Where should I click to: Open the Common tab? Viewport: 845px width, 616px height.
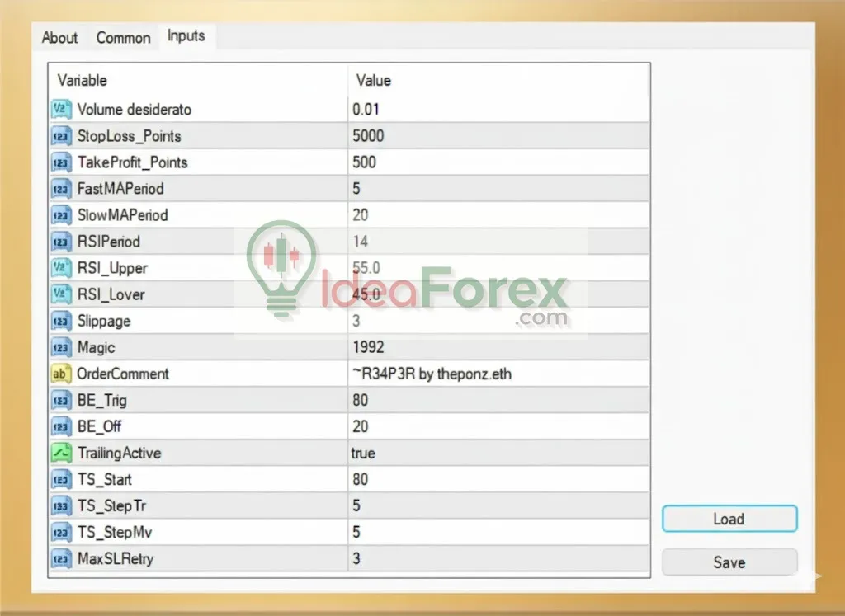[123, 38]
